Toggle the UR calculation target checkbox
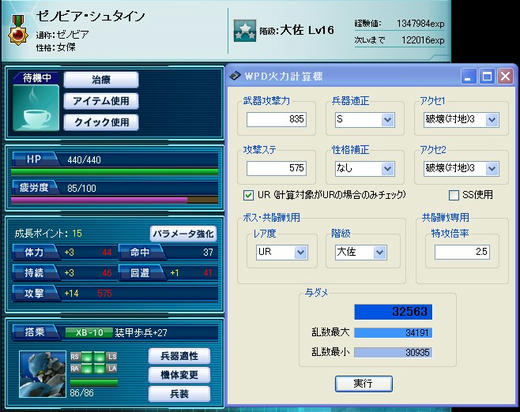This screenshot has height=412, width=520. coord(248,195)
